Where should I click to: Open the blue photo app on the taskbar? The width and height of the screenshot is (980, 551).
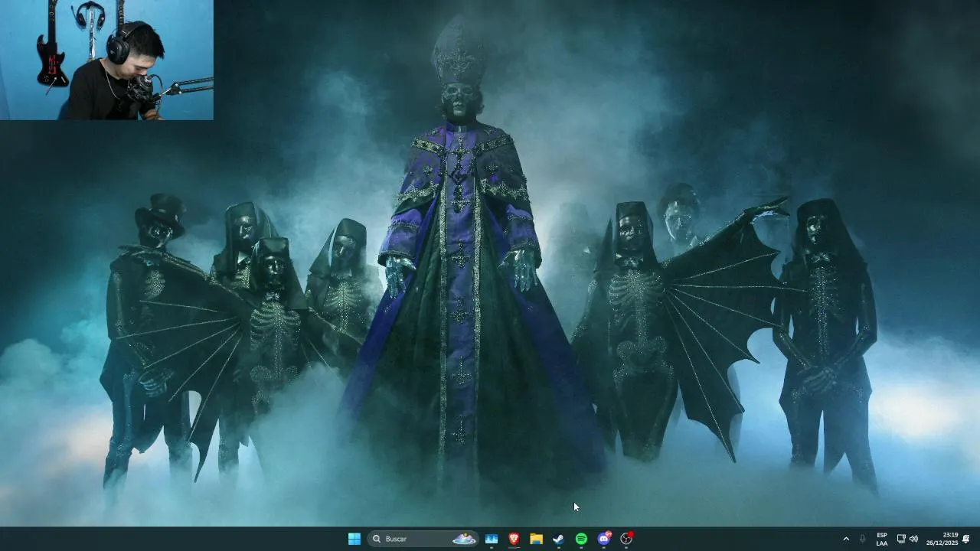pyautogui.click(x=492, y=539)
